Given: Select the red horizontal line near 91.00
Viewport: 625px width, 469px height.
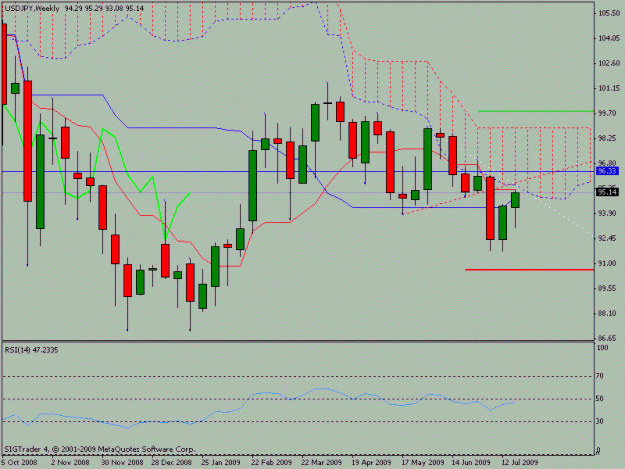Looking at the screenshot, I should 529,270.
